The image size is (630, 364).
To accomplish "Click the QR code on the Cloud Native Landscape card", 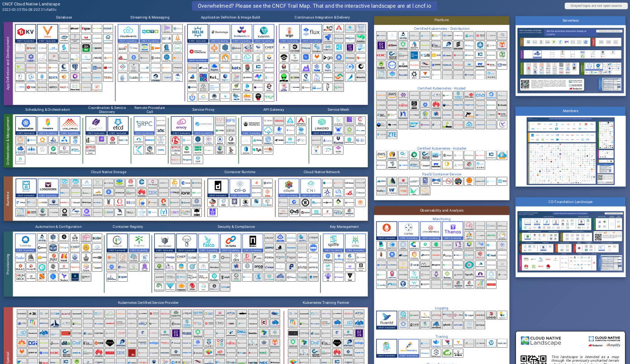I will coord(534,361).
